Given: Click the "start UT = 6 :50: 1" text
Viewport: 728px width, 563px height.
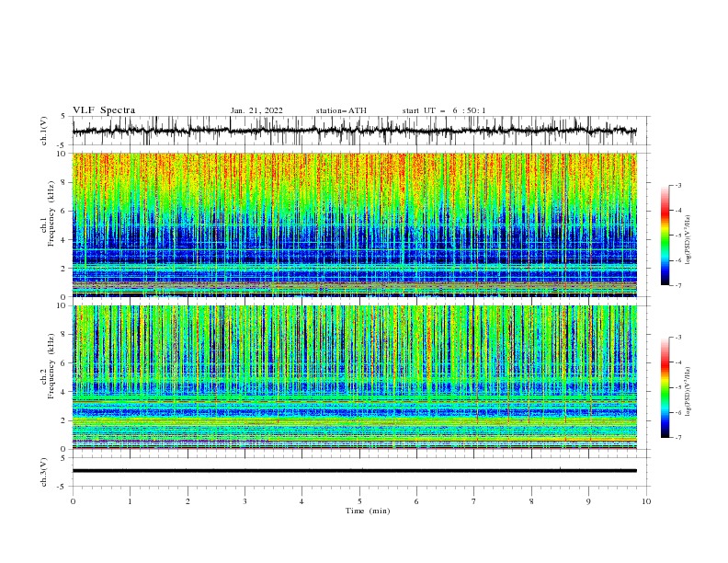Looking at the screenshot, I should point(444,110).
